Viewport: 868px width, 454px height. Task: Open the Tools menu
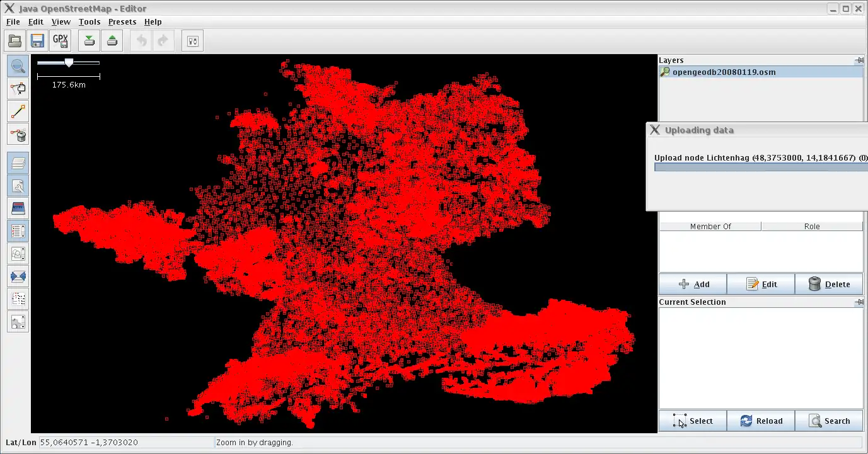[x=90, y=21]
